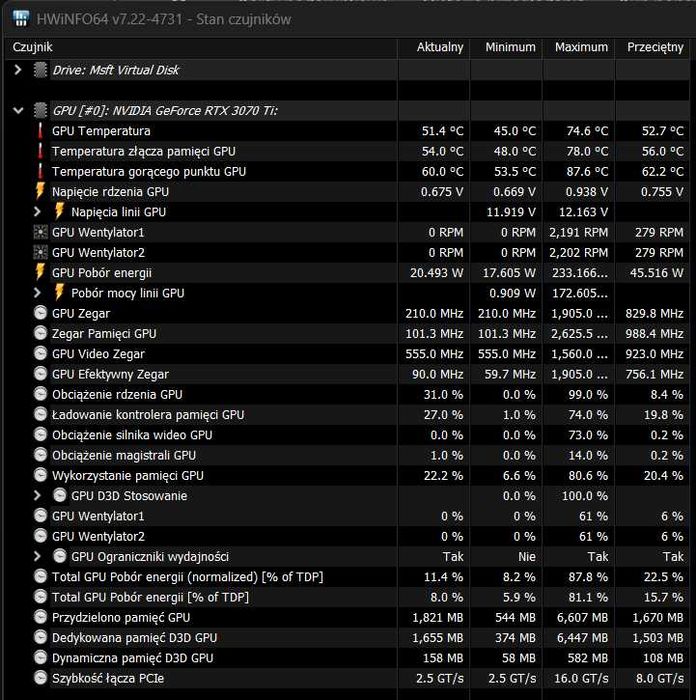The width and height of the screenshot is (696, 700).
Task: Click thermometer icon beside Temperatura złącza pamięci GPU
Action: pos(40,151)
